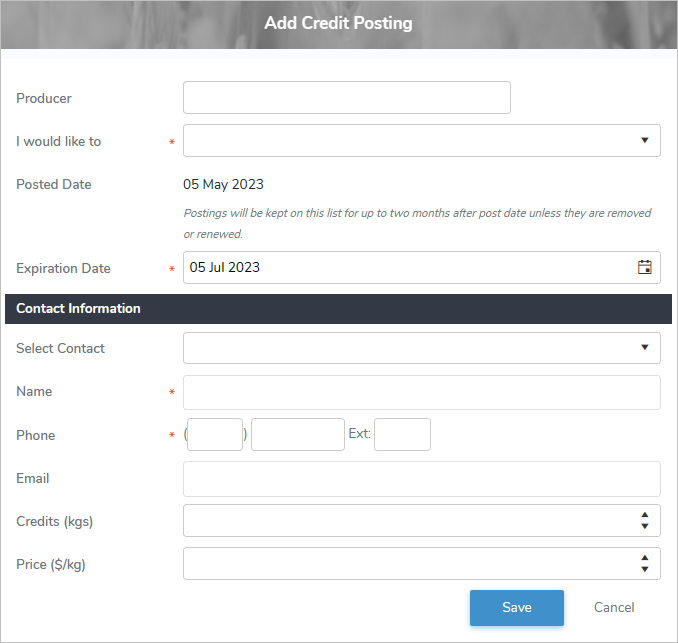Click inside the Credits (kgs) input
The width and height of the screenshot is (678, 643).
405,521
